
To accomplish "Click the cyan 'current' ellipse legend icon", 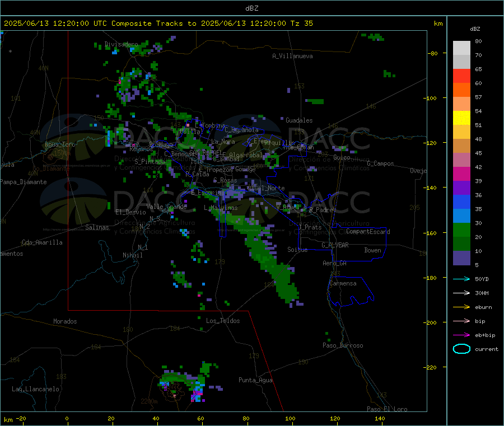I will [461, 349].
